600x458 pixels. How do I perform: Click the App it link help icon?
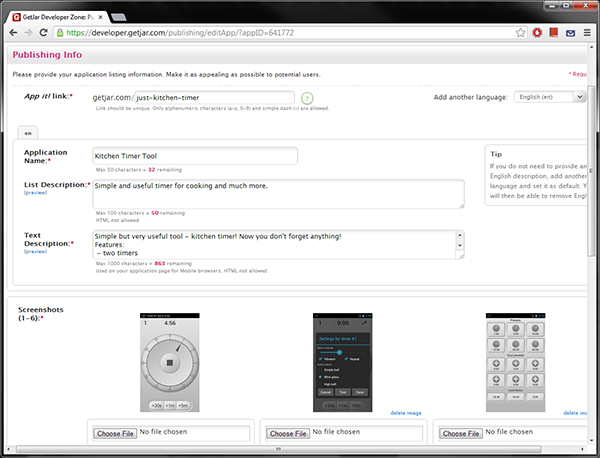click(x=307, y=98)
